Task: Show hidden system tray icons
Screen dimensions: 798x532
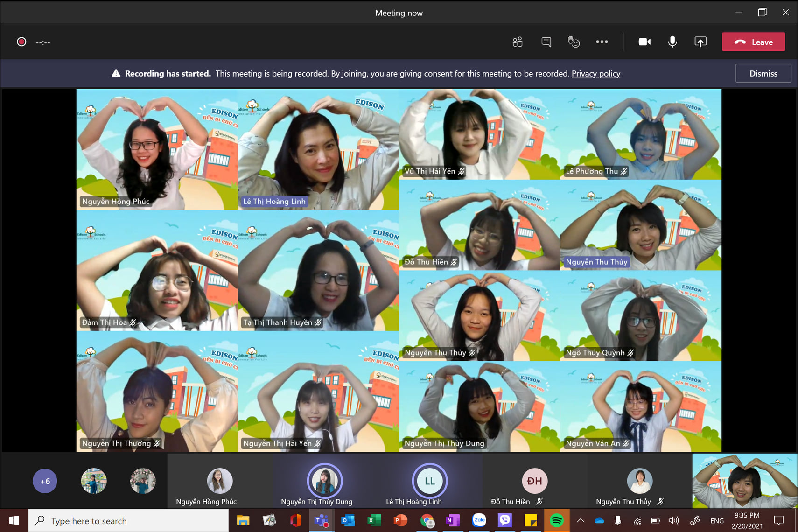Action: click(581, 521)
